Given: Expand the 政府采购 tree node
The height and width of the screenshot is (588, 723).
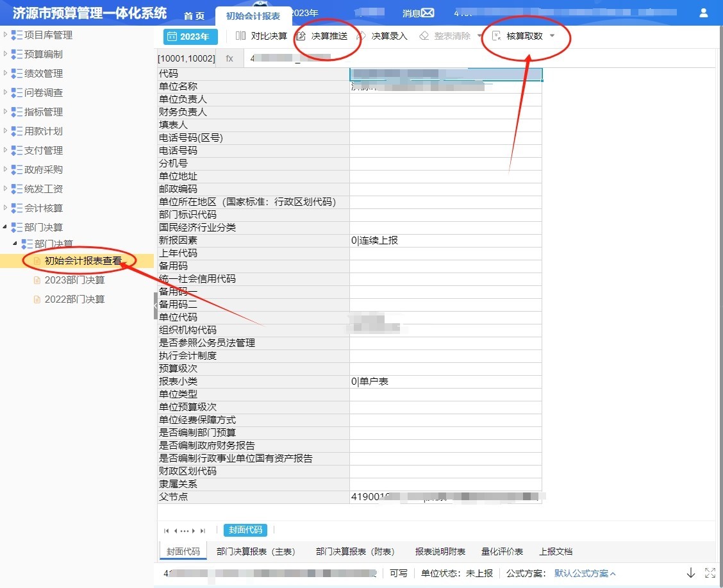Looking at the screenshot, I should click(5, 169).
